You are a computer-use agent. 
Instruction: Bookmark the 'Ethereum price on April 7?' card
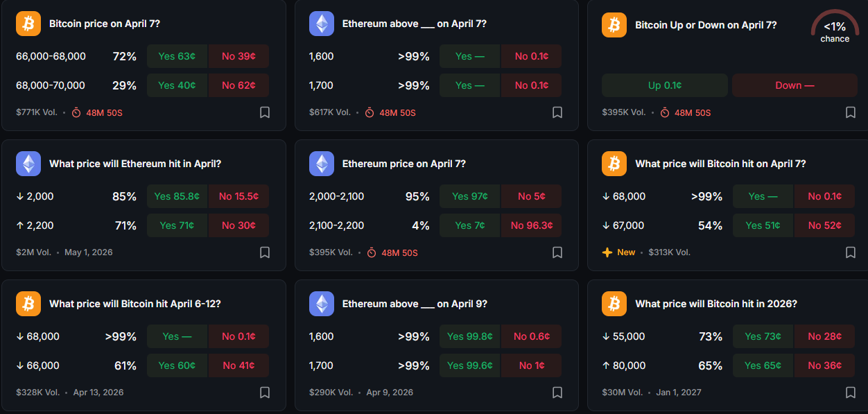[557, 252]
